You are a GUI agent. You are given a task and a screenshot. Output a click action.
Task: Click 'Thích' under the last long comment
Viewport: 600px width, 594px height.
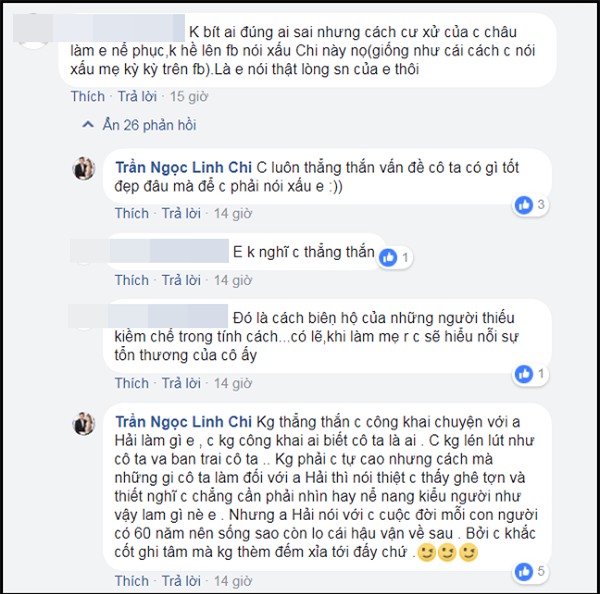pyautogui.click(x=132, y=581)
